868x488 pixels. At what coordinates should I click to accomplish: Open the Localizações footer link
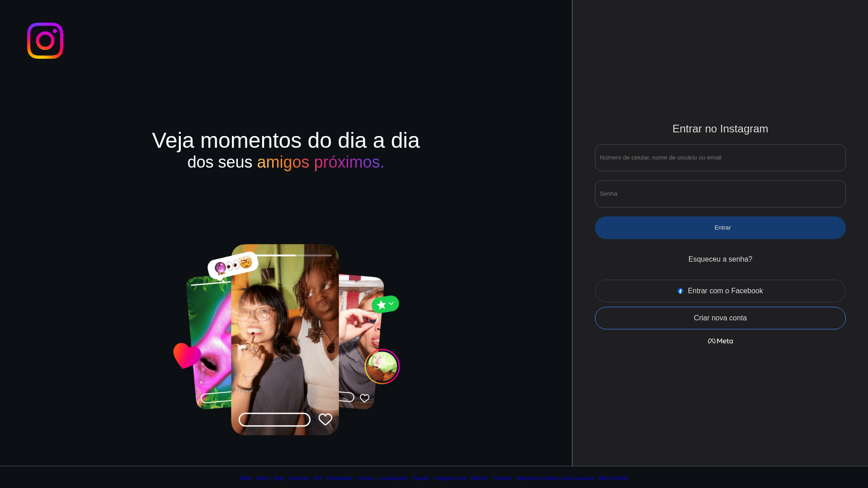coord(393,478)
